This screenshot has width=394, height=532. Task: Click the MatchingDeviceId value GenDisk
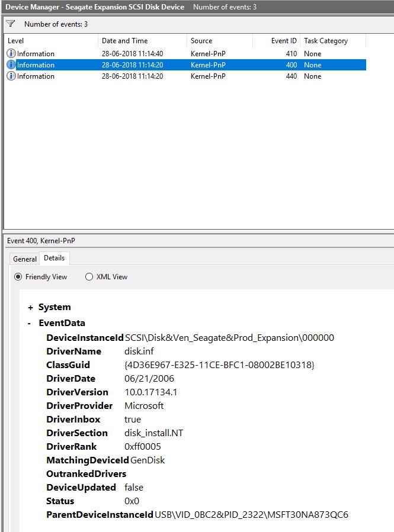148,460
